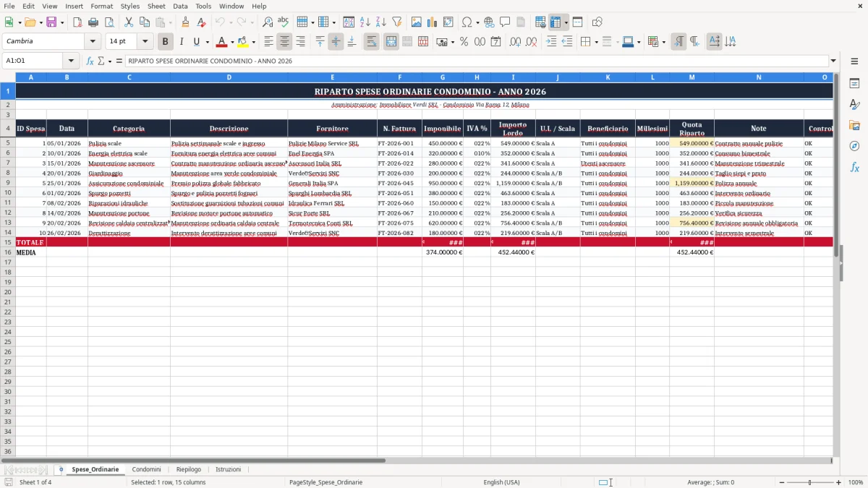This screenshot has width=868, height=488.
Task: Open the Styles menu
Action: pos(130,6)
